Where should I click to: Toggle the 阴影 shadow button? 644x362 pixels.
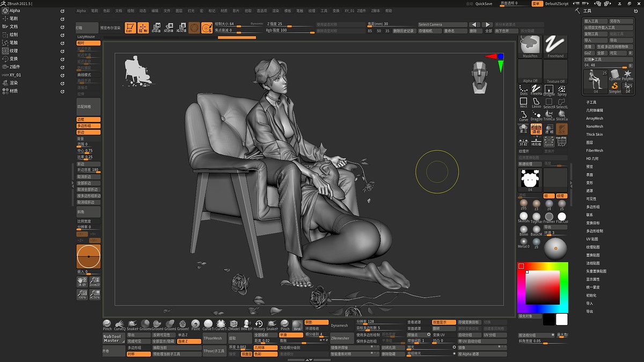316,322
